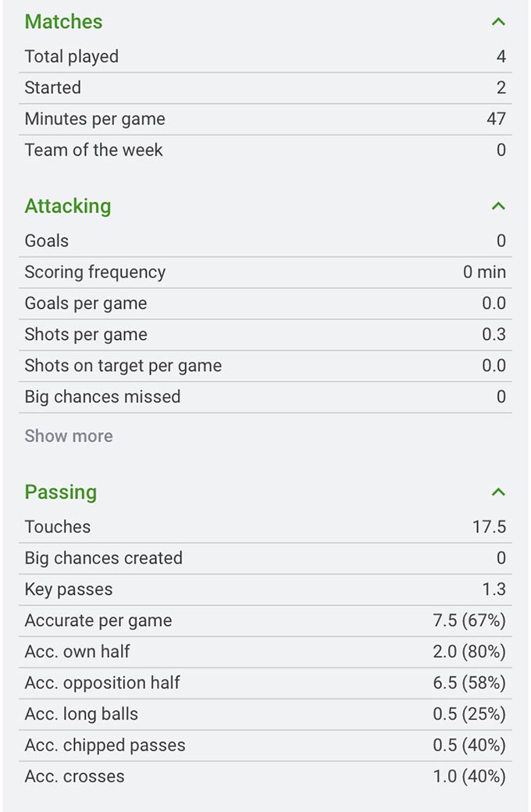Click Show more under Attacking stats
Viewport: 531px width, 812px height.
[x=69, y=436]
